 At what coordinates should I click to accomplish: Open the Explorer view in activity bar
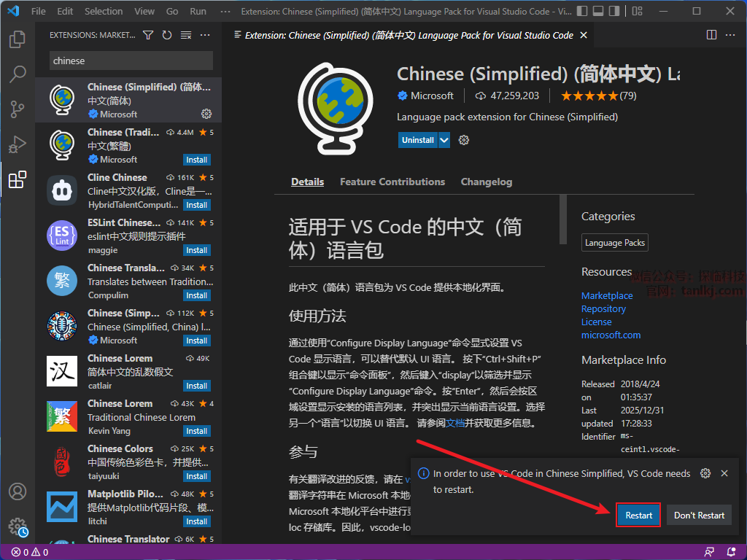click(x=18, y=39)
